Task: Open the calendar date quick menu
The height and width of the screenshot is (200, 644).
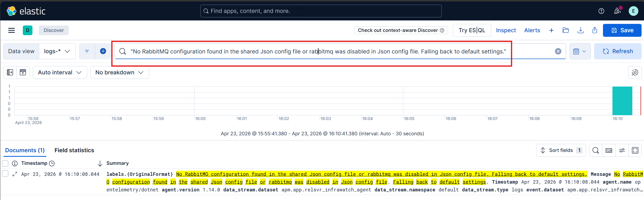Action: (580, 51)
